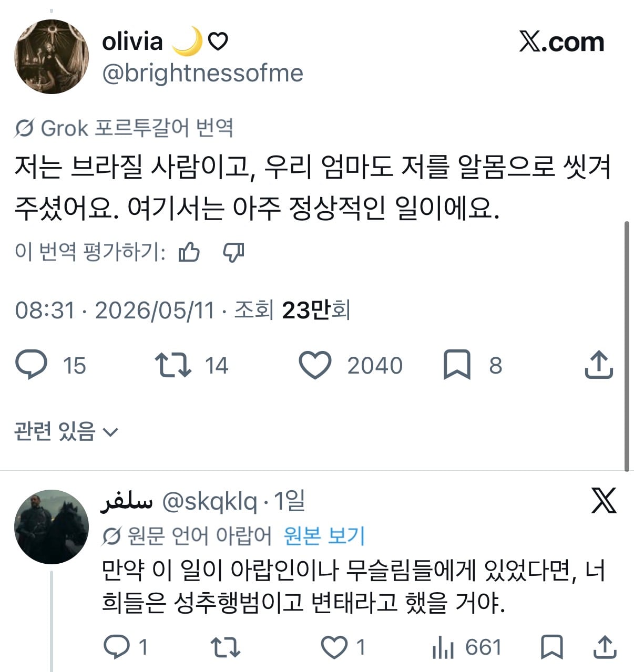Rate the translation with thumbs down

pyautogui.click(x=233, y=252)
